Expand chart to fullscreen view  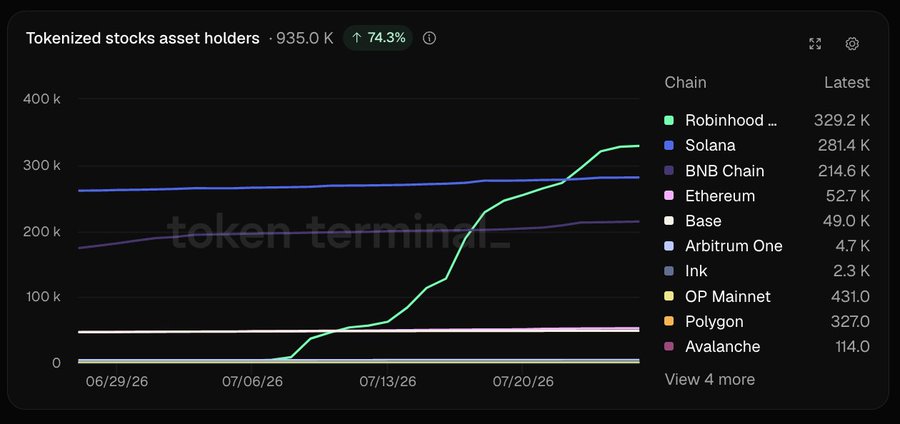coord(815,44)
